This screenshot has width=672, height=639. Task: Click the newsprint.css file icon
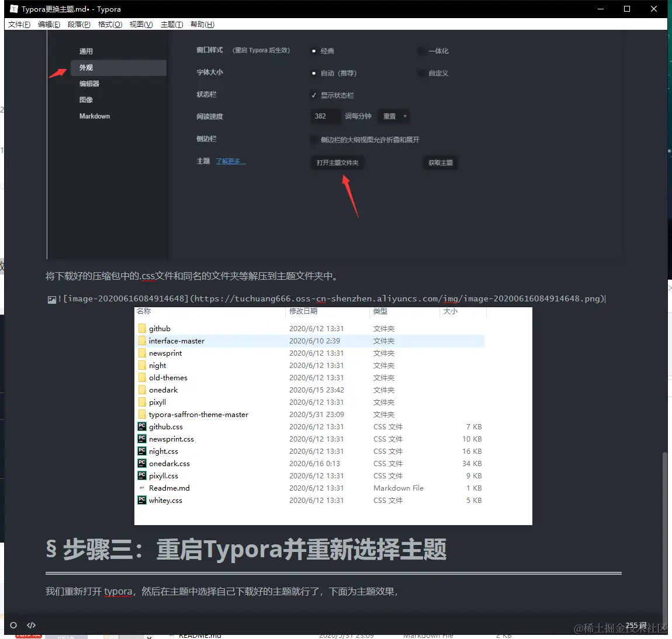(x=142, y=439)
